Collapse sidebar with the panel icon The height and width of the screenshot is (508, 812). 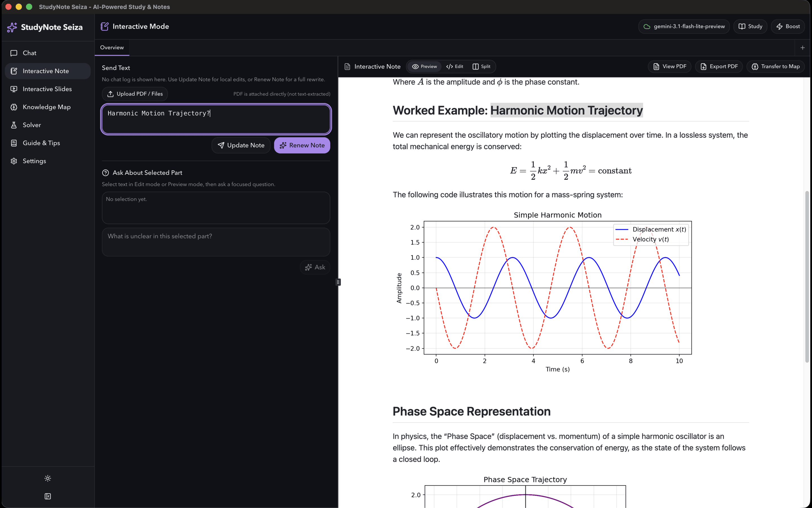(48, 496)
